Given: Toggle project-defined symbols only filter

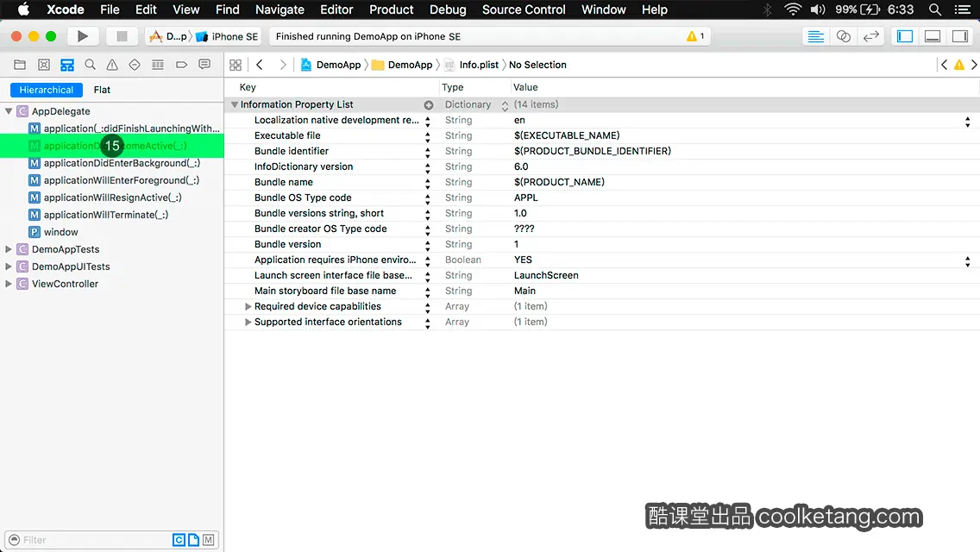Looking at the screenshot, I should coord(194,540).
